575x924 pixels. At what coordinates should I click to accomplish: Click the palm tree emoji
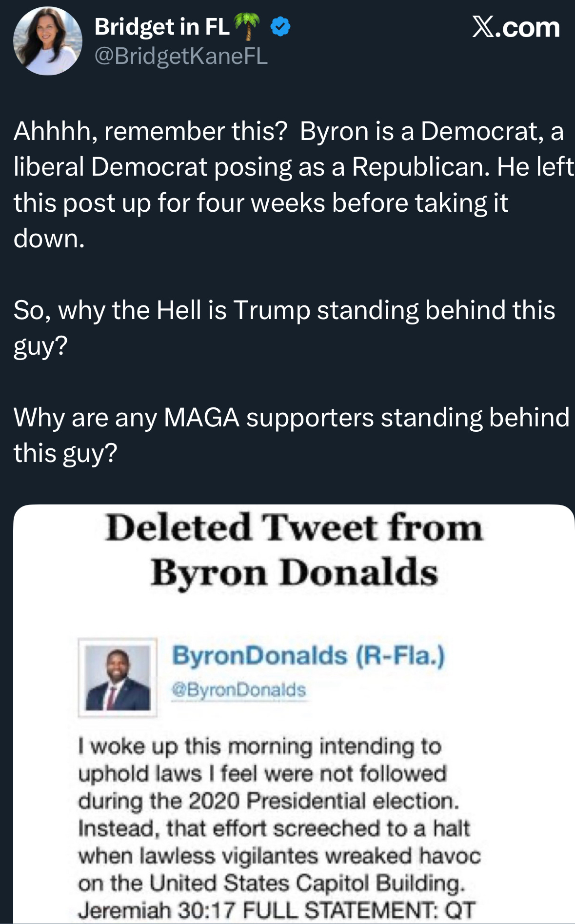[247, 26]
